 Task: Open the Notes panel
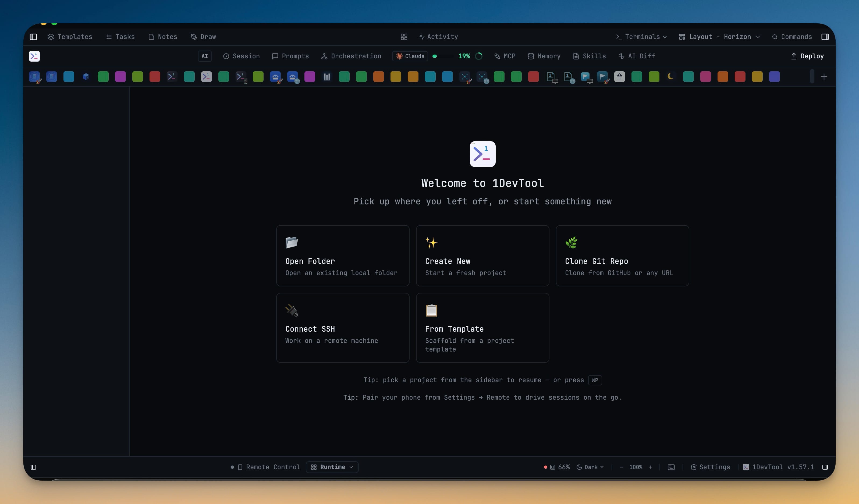[163, 37]
